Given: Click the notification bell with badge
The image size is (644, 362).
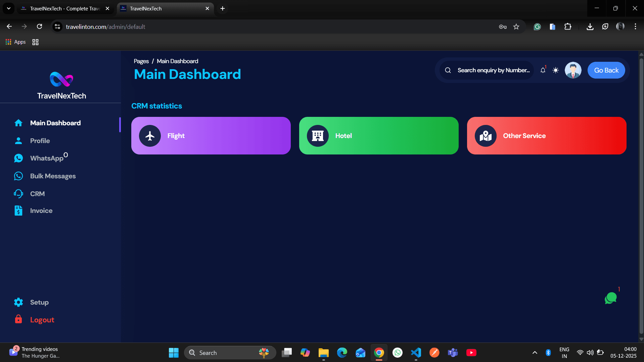Looking at the screenshot, I should coord(543,70).
